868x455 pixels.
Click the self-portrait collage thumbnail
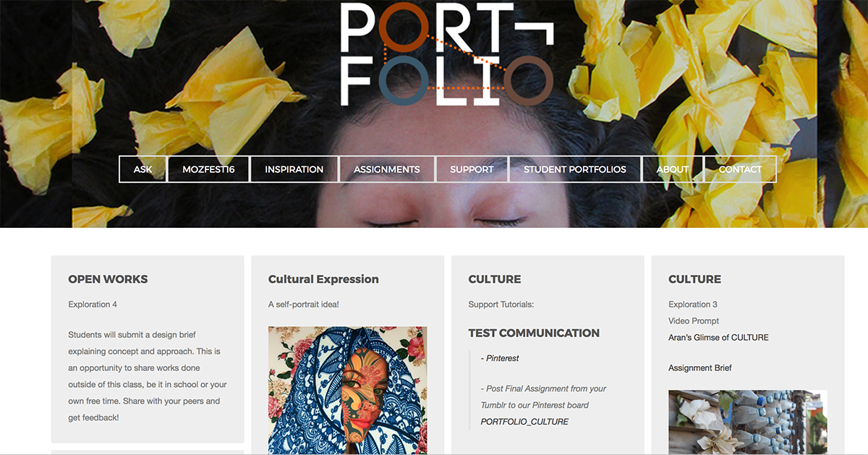click(347, 391)
